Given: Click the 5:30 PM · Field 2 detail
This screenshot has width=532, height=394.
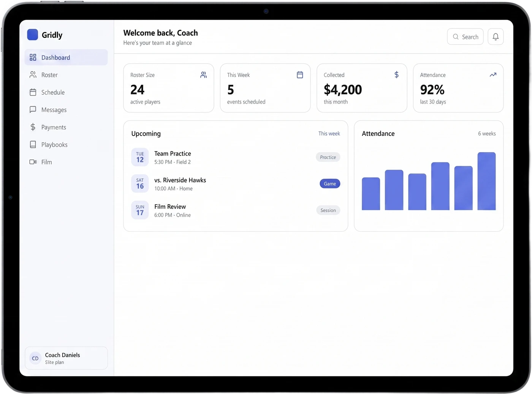Looking at the screenshot, I should tap(173, 162).
